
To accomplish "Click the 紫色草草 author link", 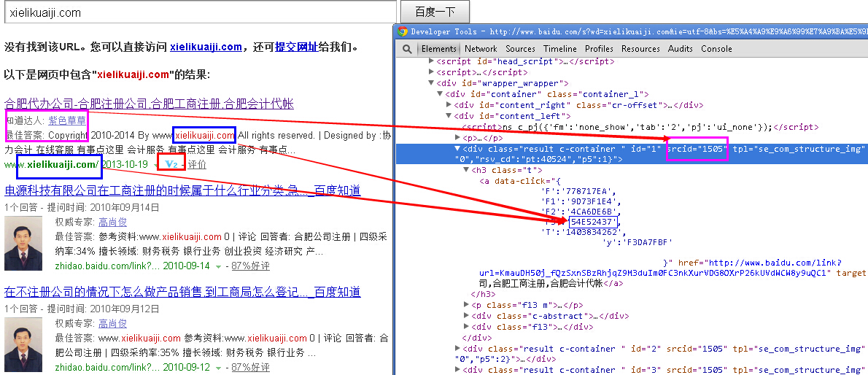I will 67,120.
